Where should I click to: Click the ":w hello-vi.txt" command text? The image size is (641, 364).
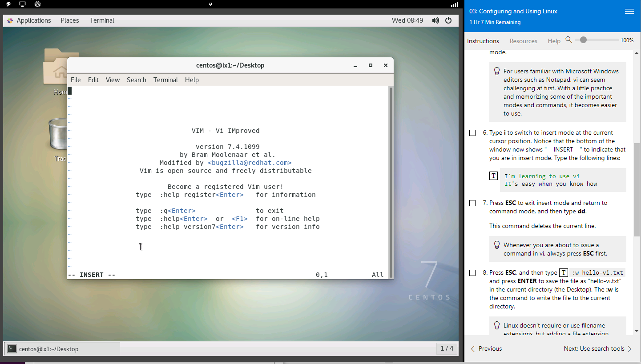597,273
